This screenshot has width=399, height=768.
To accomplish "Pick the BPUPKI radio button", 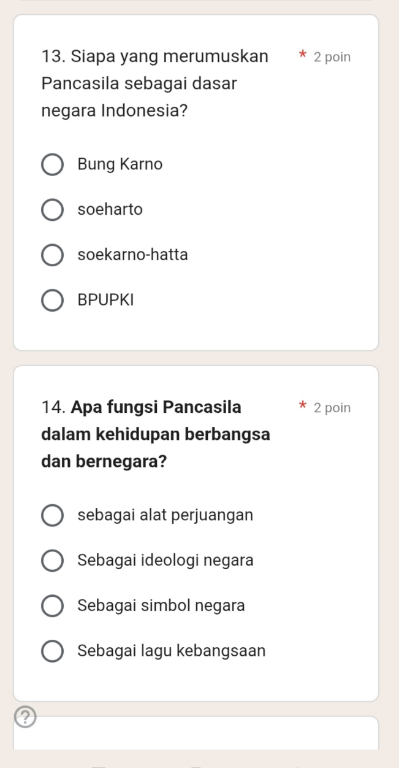I will [x=52, y=300].
